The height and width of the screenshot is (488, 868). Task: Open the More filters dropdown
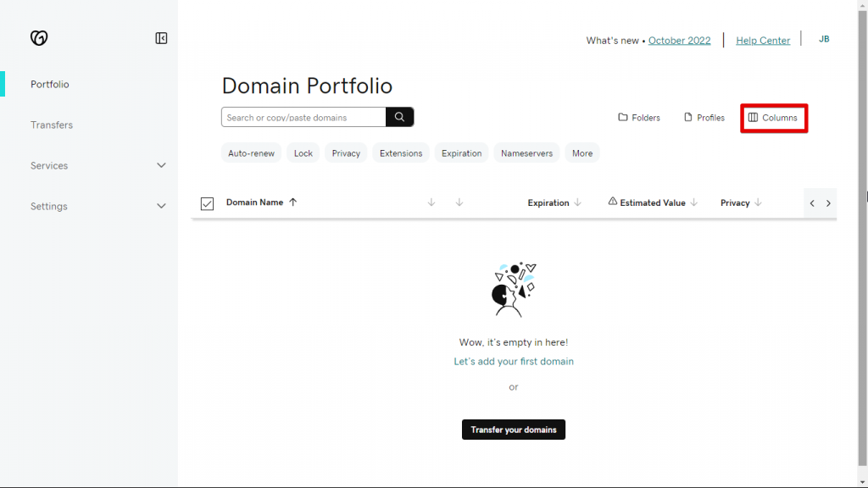[582, 153]
